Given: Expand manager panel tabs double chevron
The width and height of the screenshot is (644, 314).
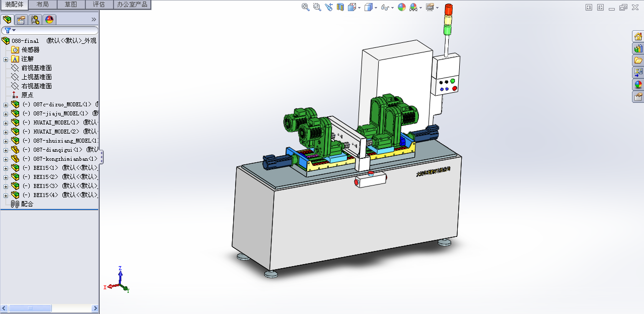Looking at the screenshot, I should coord(94,20).
